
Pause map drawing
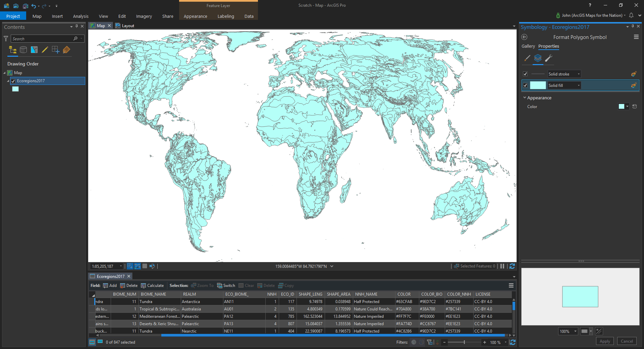click(x=502, y=266)
